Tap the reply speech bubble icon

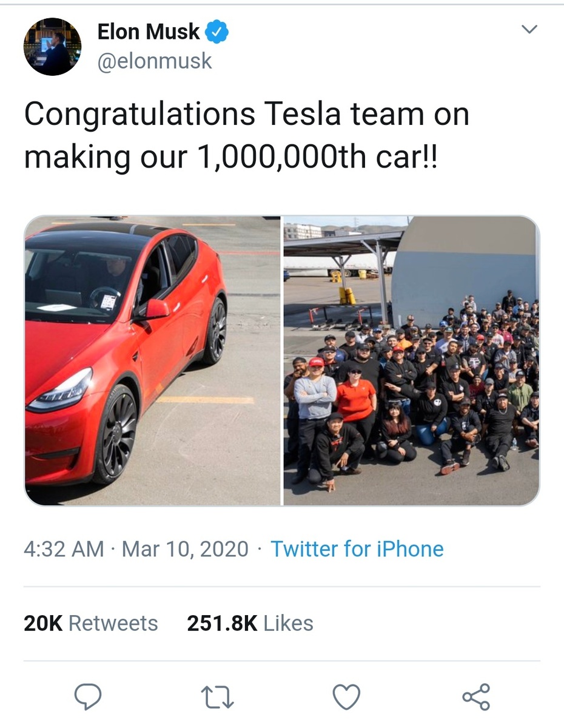pos(88,696)
